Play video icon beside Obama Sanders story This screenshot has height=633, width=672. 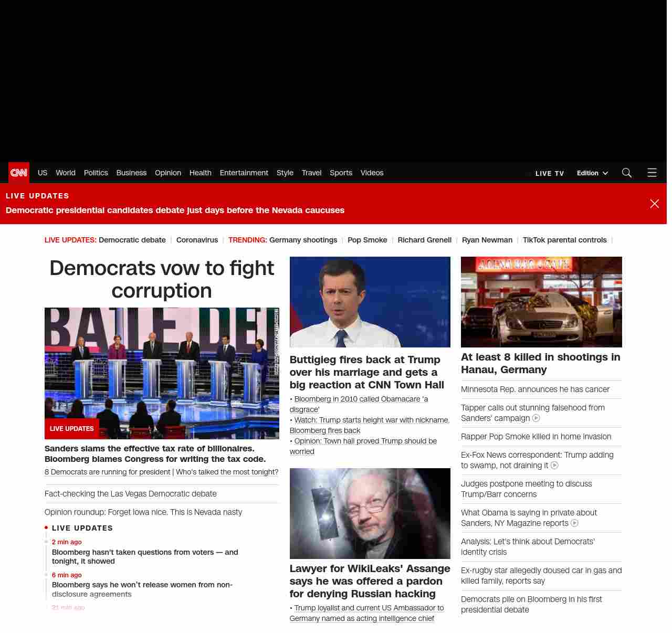click(574, 523)
